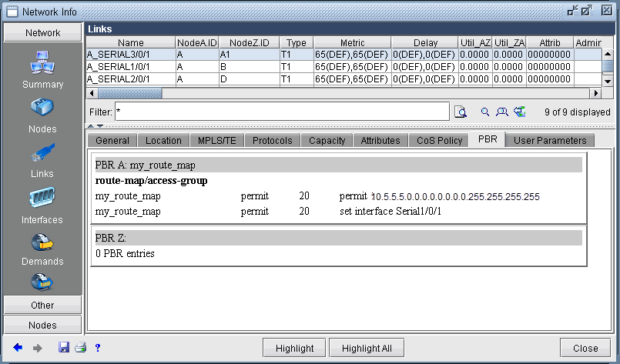The image size is (620, 364).
Task: Click into the Filter text field
Action: (281, 112)
